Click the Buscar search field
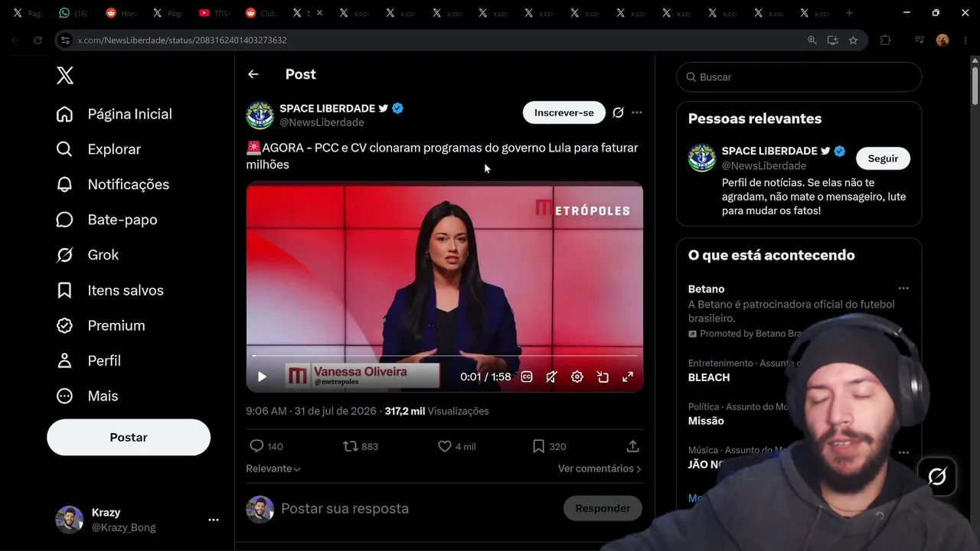 [x=799, y=77]
